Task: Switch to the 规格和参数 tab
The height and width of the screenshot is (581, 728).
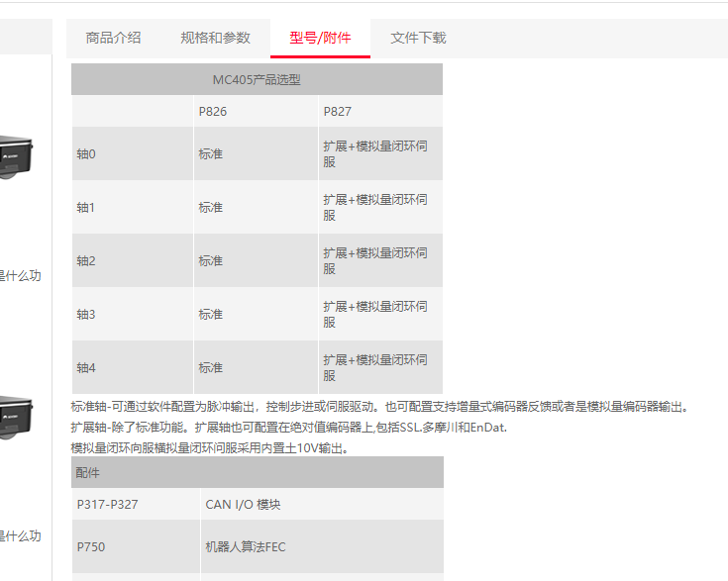Action: 215,38
